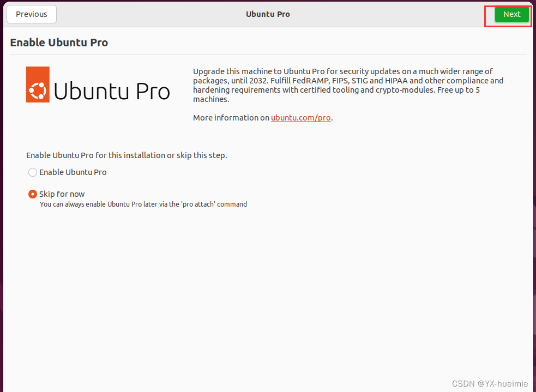
Task: Click the unselected radio circle beside Enable Ubuntu Pro
Action: 32,172
